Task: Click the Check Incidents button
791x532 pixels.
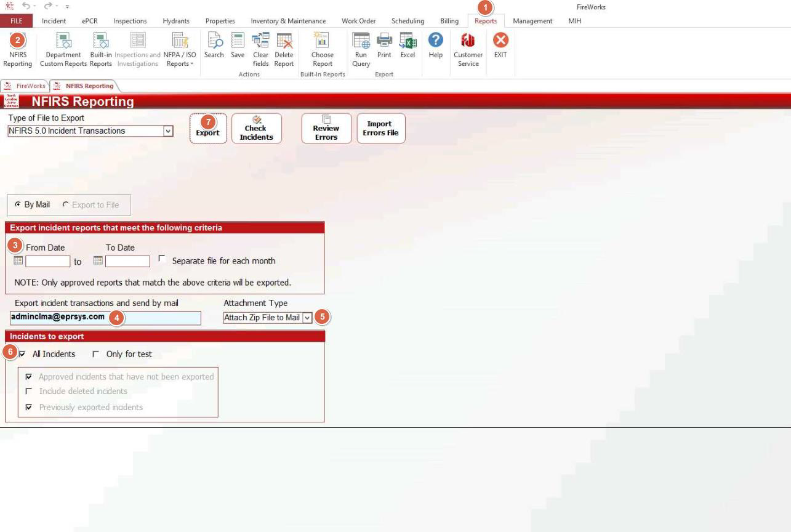Action: (x=257, y=128)
